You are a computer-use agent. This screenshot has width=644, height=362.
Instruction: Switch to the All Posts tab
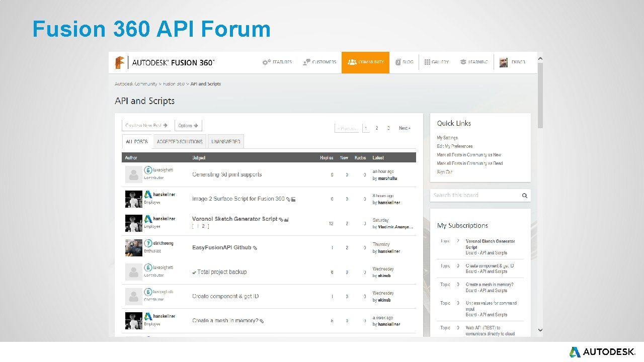(x=137, y=142)
